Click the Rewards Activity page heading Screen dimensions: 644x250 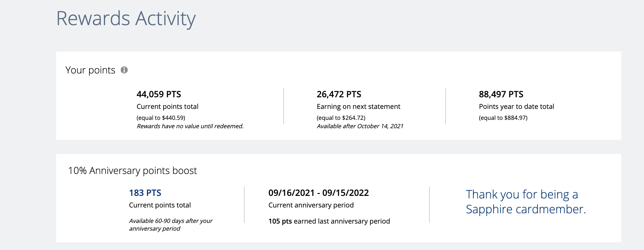click(x=126, y=18)
